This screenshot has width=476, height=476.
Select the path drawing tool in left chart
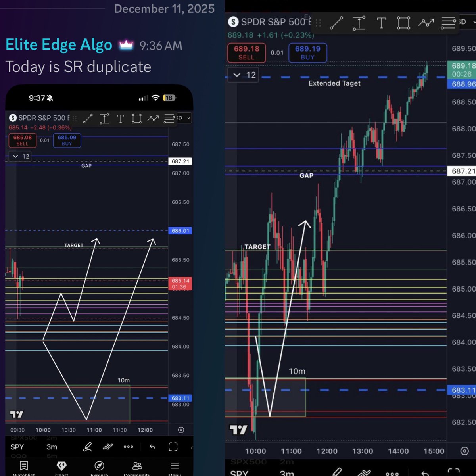(x=153, y=118)
